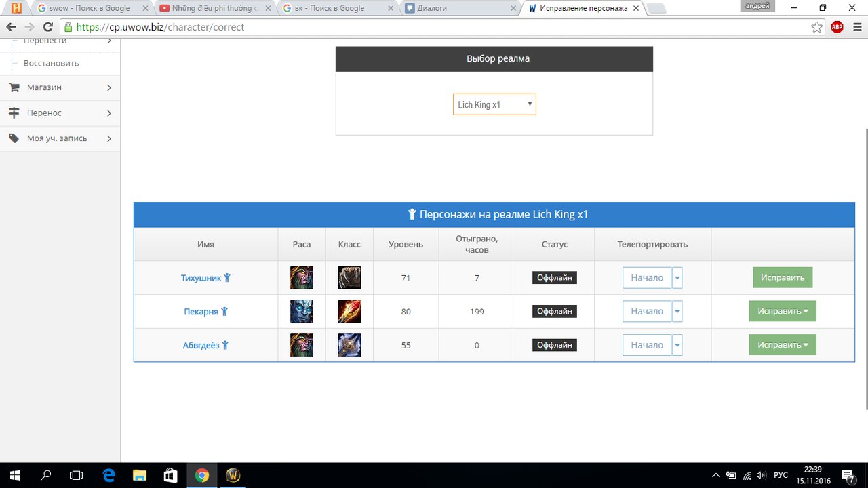Click the Начало teleport button for Тихушник
Image resolution: width=868 pixels, height=488 pixels.
(647, 278)
